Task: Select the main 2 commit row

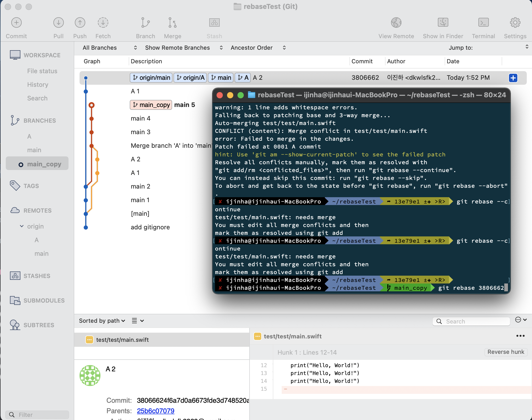Action: click(x=140, y=186)
